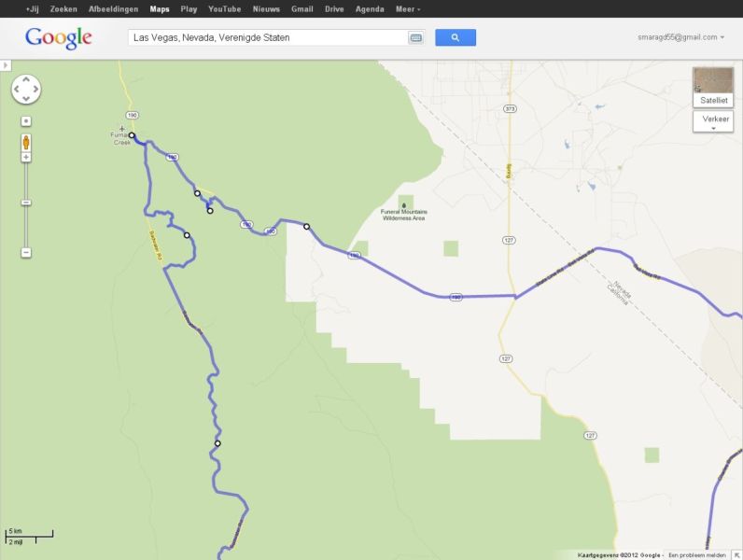Click the blue search magnifier button

pos(456,37)
